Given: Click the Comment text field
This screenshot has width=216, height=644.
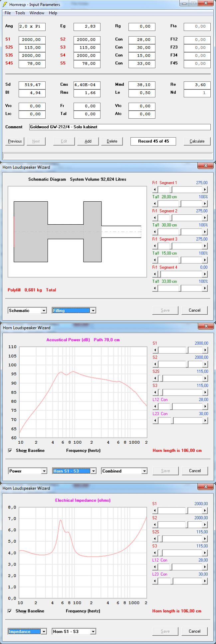Looking at the screenshot, I should tap(120, 127).
